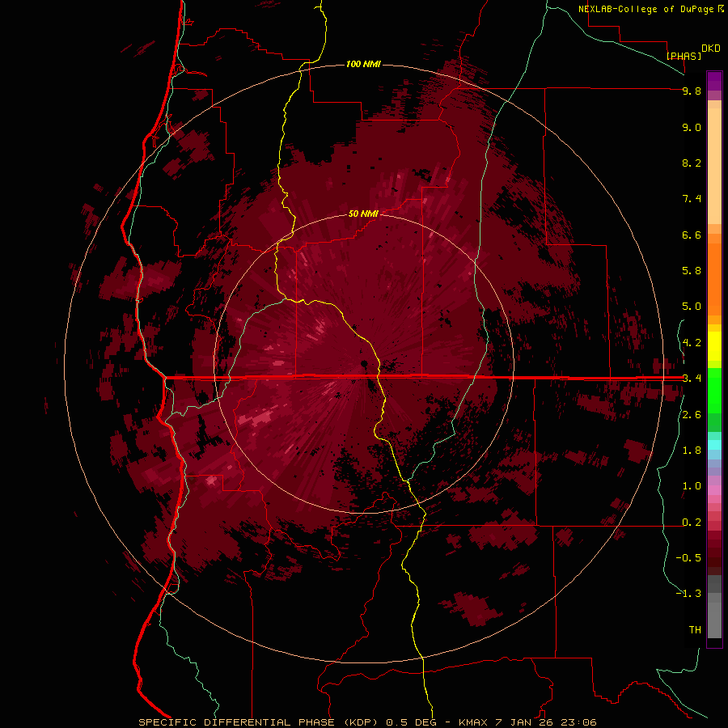
Task: Click the 9.0 value on the color scale
Action: [691, 128]
